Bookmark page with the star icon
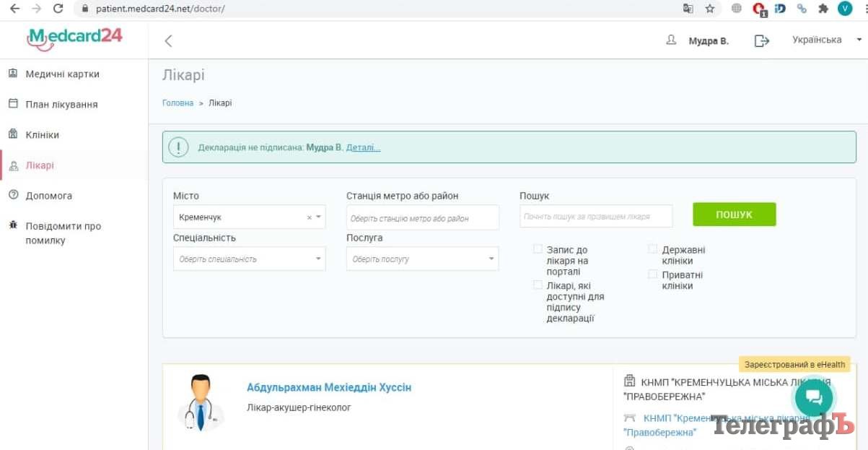Image resolution: width=868 pixels, height=450 pixels. click(710, 9)
